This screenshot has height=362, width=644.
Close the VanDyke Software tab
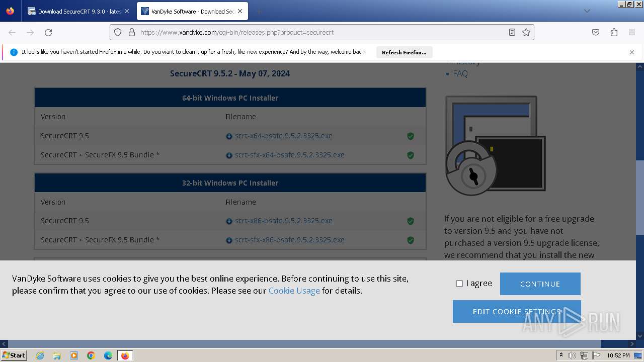[240, 11]
